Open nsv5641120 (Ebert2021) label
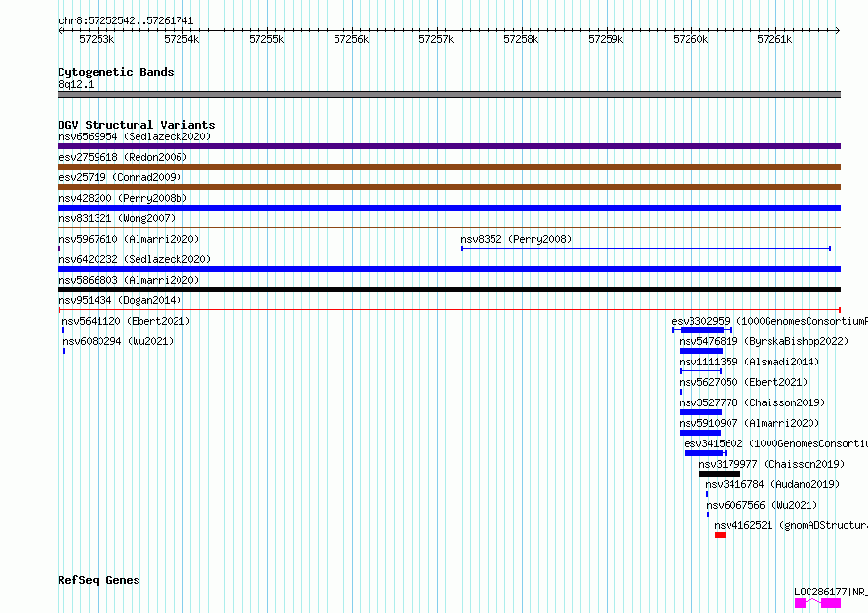 point(126,321)
